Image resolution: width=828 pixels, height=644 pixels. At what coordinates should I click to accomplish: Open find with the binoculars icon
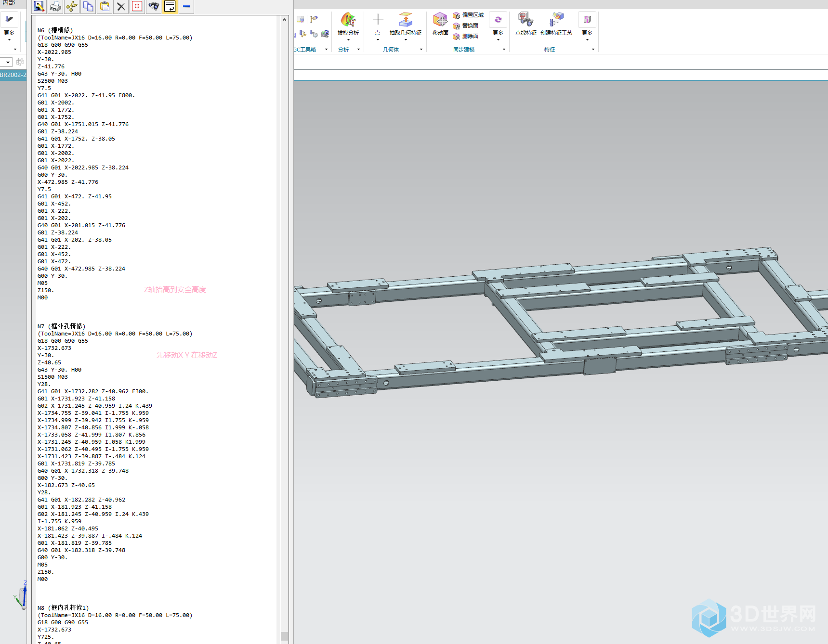(154, 6)
